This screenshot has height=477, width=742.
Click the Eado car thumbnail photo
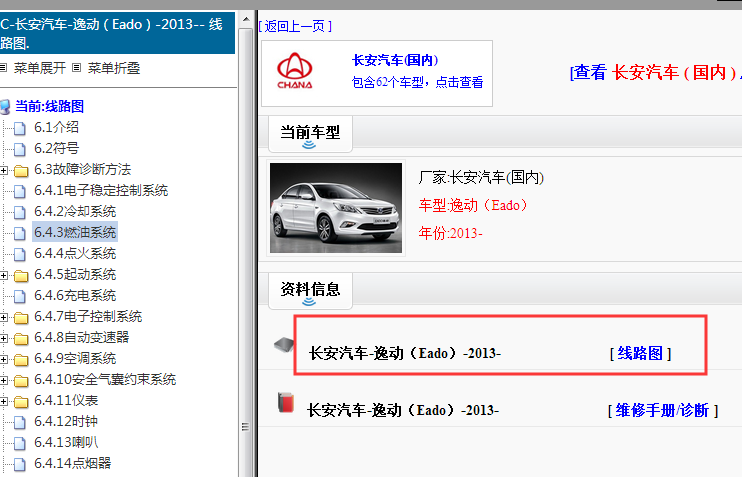(336, 208)
